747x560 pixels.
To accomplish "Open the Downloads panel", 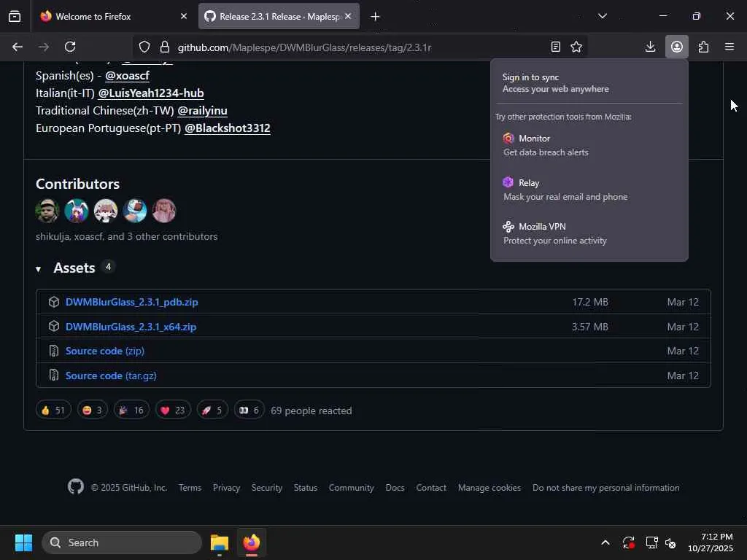I will (x=650, y=47).
